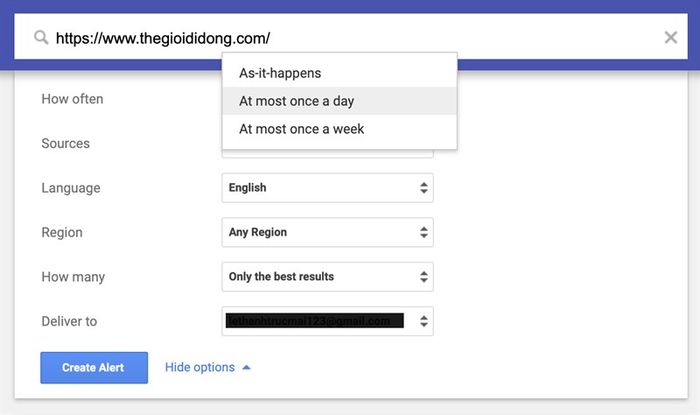Click the up-down arrows on the email selector
700x415 pixels.
424,321
